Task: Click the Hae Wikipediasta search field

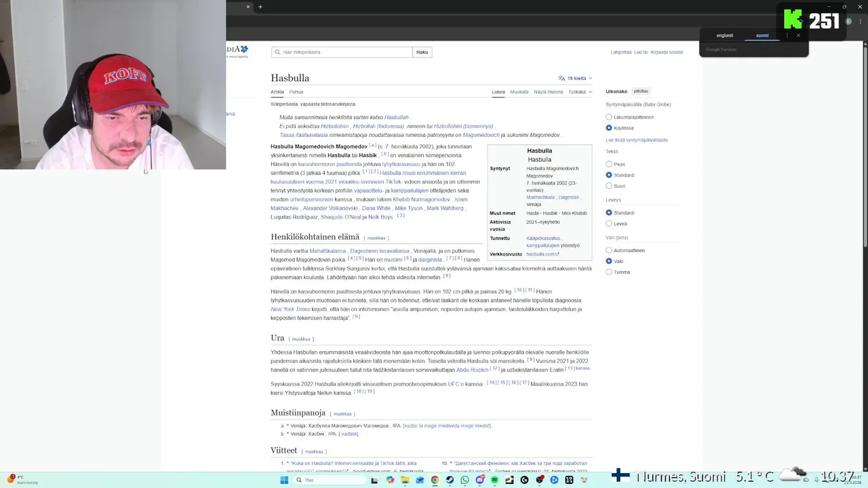Action: (x=342, y=52)
